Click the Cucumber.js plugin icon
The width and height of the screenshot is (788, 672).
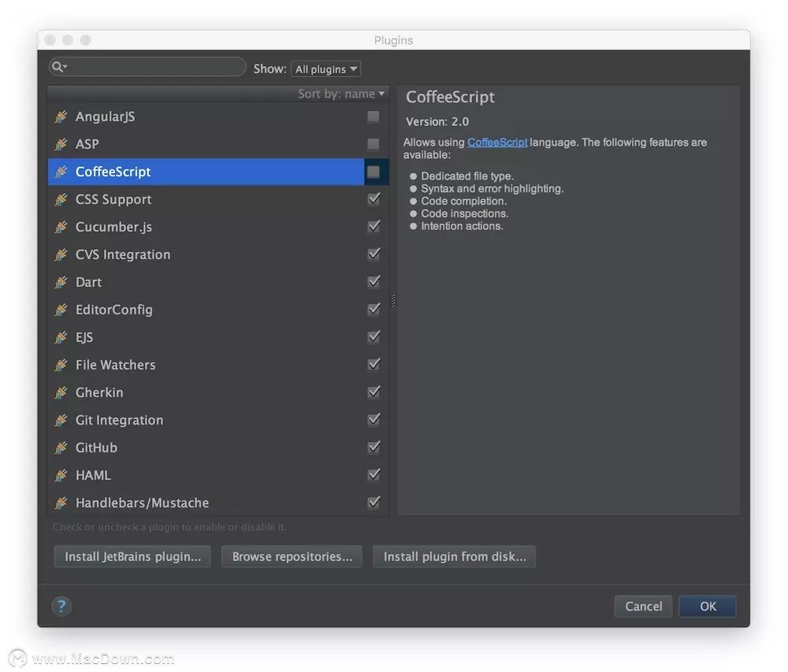[61, 227]
